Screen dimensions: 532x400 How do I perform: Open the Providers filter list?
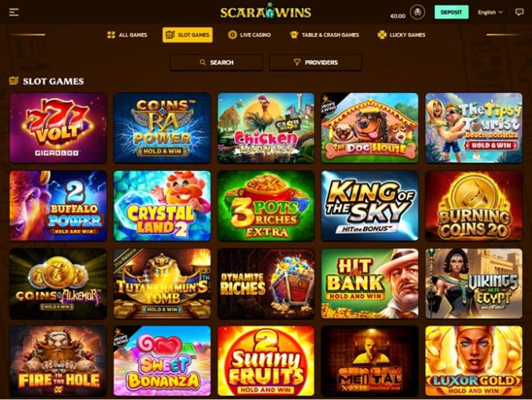tap(316, 63)
